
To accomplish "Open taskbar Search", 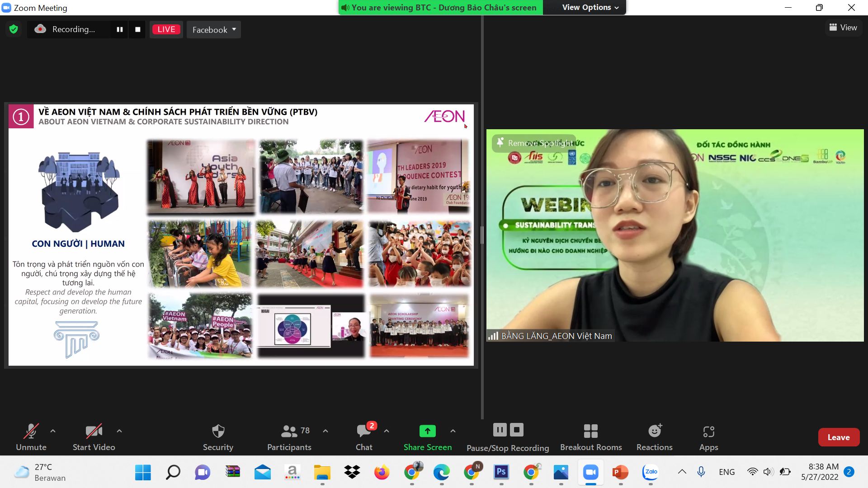I will pos(173,472).
